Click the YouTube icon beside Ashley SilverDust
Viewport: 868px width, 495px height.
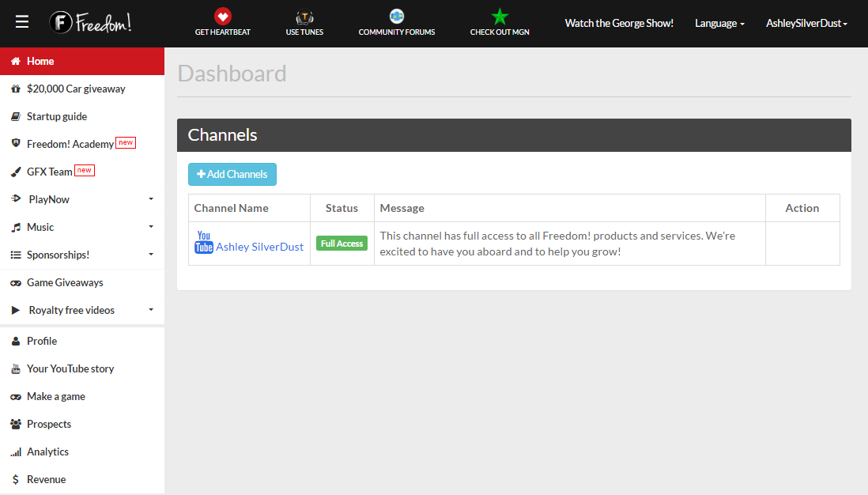pyautogui.click(x=204, y=243)
